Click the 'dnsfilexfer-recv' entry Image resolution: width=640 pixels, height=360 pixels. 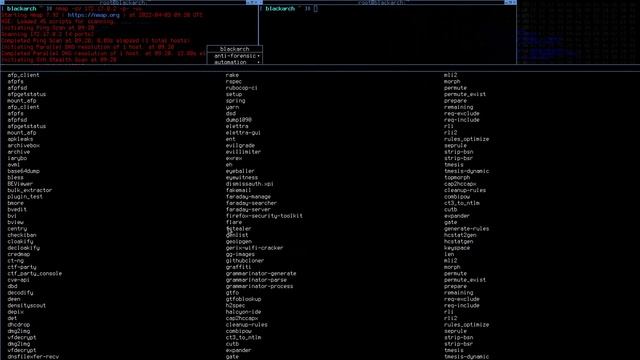pos(33,357)
